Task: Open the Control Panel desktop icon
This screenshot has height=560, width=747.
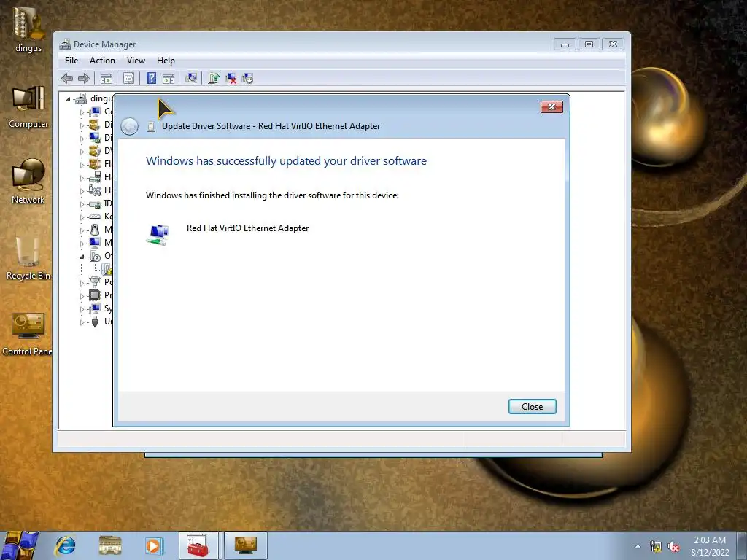Action: point(27,333)
